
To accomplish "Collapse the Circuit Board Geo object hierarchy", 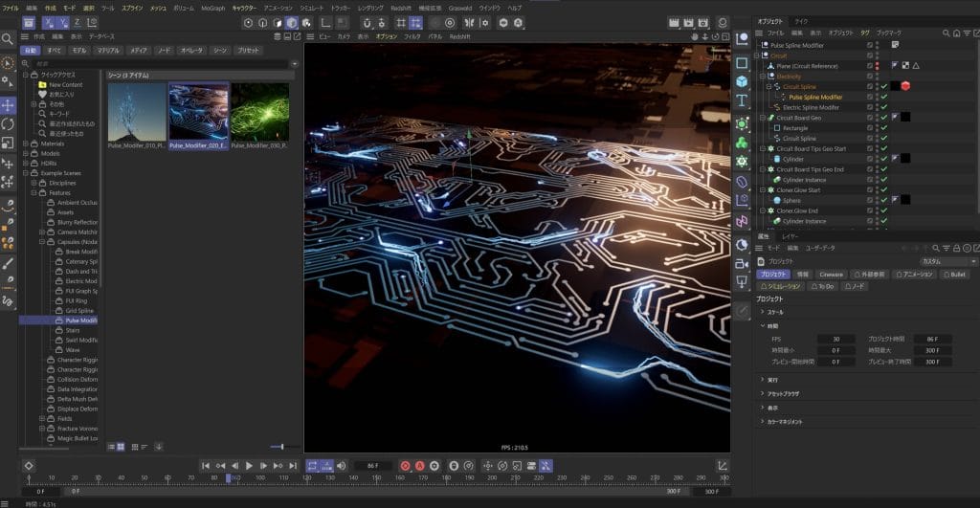I will [x=762, y=118].
